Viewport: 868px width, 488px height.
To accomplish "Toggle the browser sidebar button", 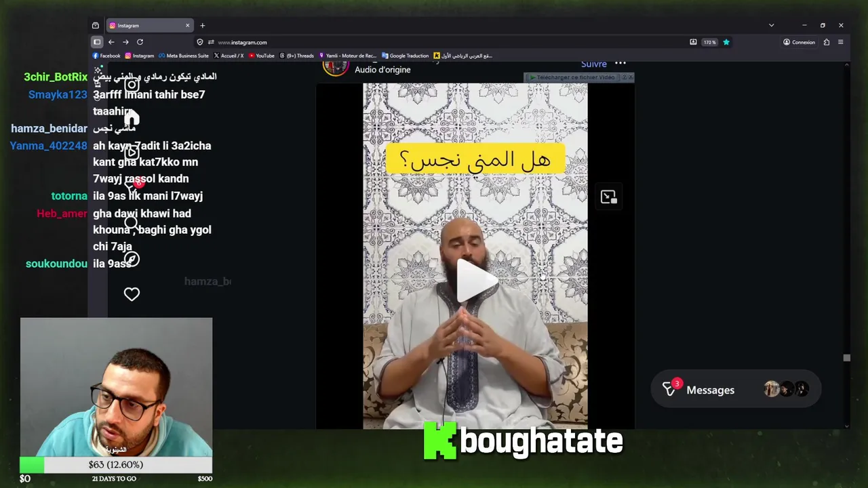I will tap(97, 42).
